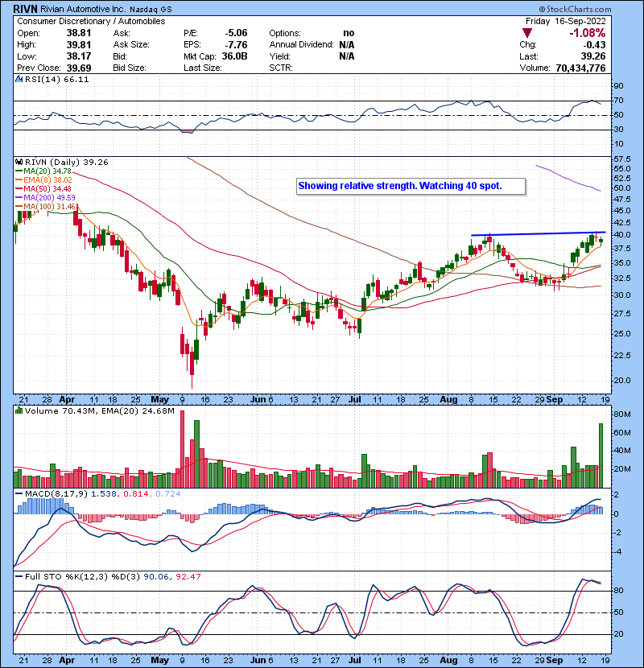Click the Options value no
Viewport: 644px width, 668px height.
349,33
